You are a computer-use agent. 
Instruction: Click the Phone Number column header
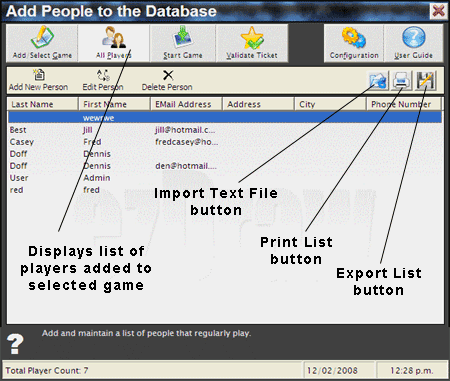404,104
